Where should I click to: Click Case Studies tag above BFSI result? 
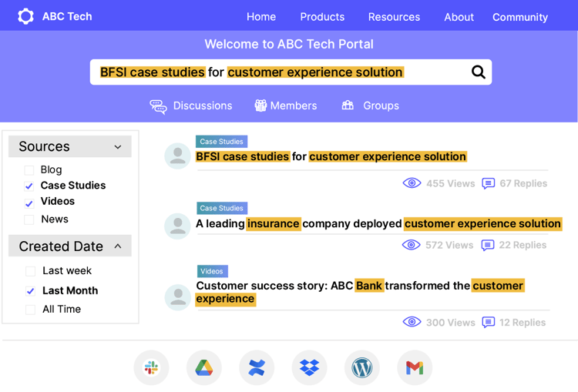[x=221, y=142]
